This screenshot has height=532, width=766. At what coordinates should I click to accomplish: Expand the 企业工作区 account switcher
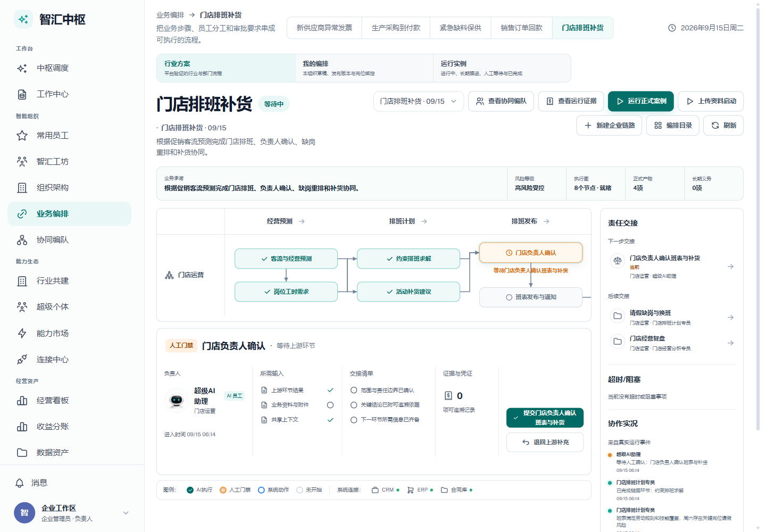click(126, 513)
